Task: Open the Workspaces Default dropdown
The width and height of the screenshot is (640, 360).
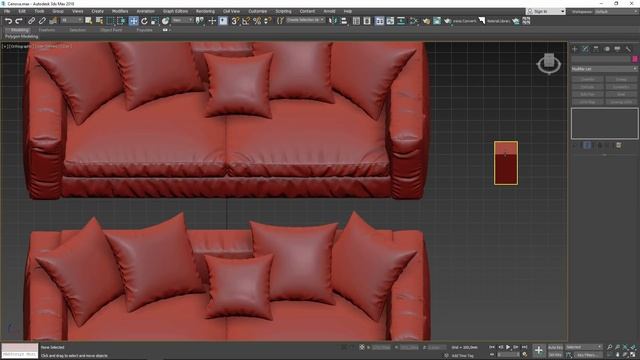Action: pyautogui.click(x=616, y=11)
